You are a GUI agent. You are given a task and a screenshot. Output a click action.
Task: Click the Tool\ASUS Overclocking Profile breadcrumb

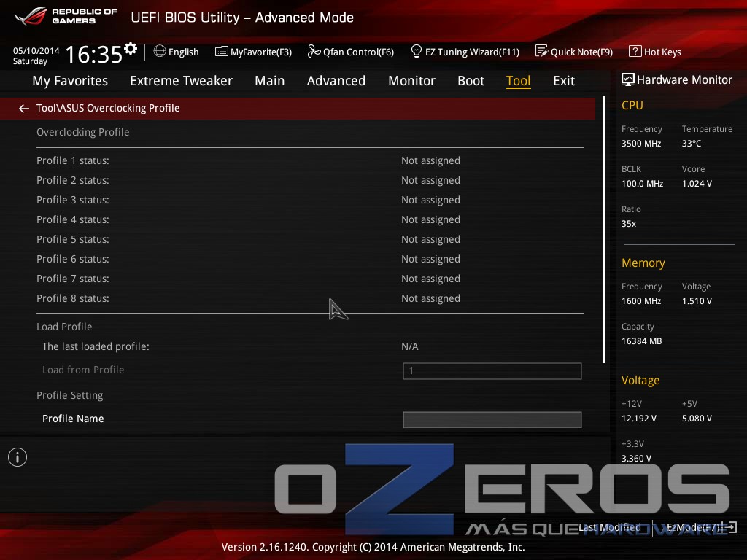tap(108, 108)
